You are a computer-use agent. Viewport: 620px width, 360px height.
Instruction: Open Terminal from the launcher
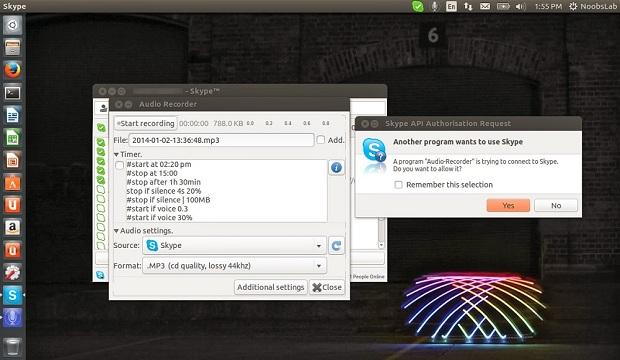[12, 93]
